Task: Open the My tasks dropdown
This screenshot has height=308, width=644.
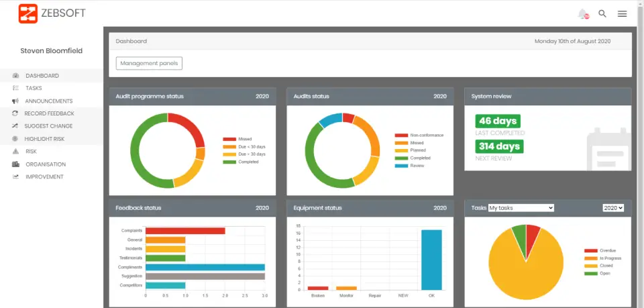Action: [x=521, y=208]
